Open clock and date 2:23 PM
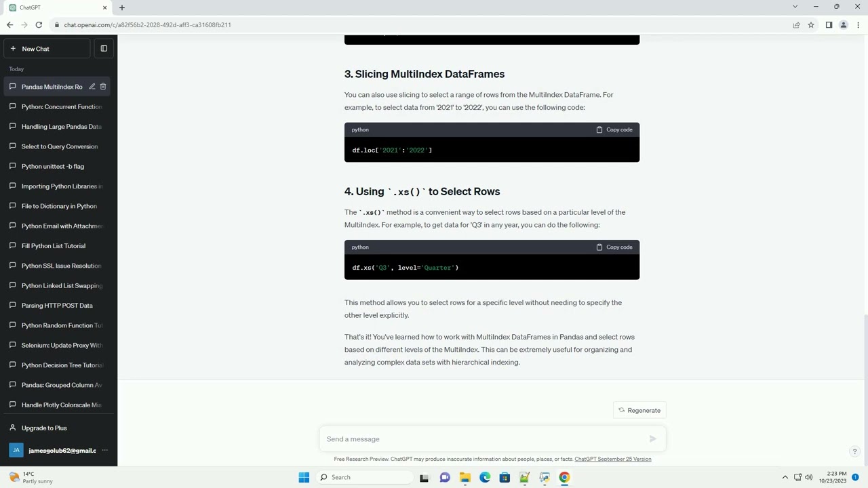 pos(832,477)
